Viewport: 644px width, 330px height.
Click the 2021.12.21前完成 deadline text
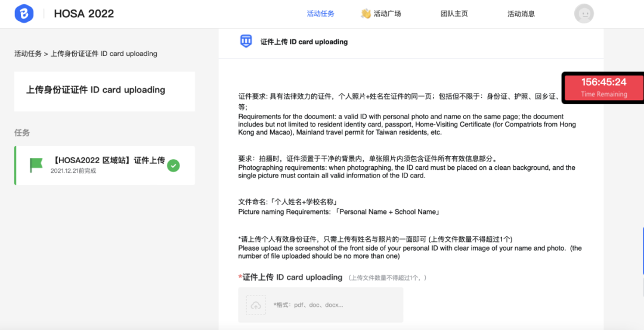click(x=73, y=171)
